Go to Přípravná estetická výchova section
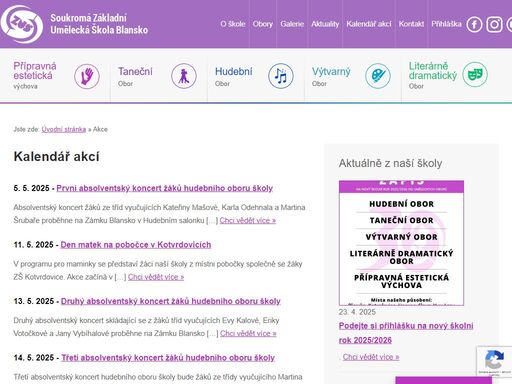The width and height of the screenshot is (512, 384). point(35,76)
